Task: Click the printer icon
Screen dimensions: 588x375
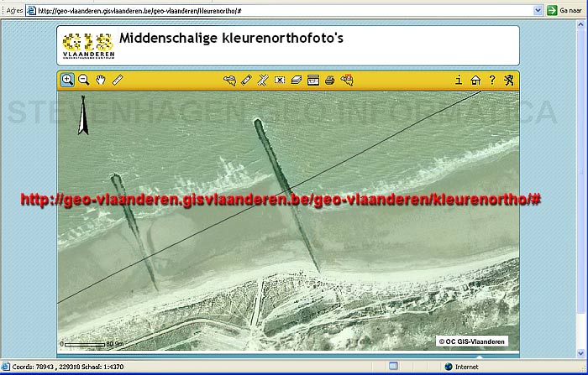Action: [329, 81]
